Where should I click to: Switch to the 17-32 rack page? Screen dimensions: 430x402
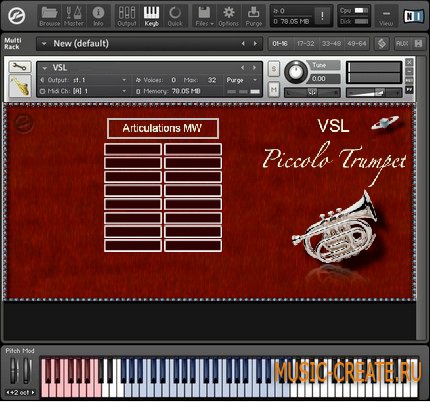pyautogui.click(x=305, y=44)
